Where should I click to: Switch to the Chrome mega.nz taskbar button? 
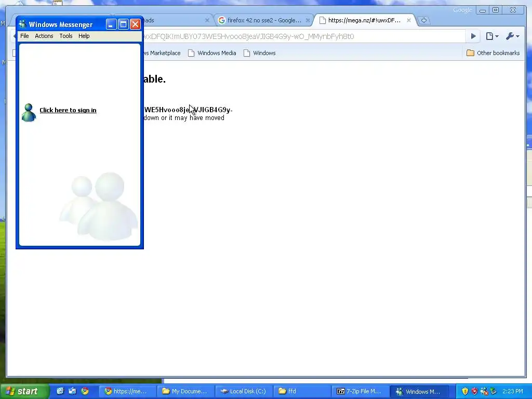[128, 391]
